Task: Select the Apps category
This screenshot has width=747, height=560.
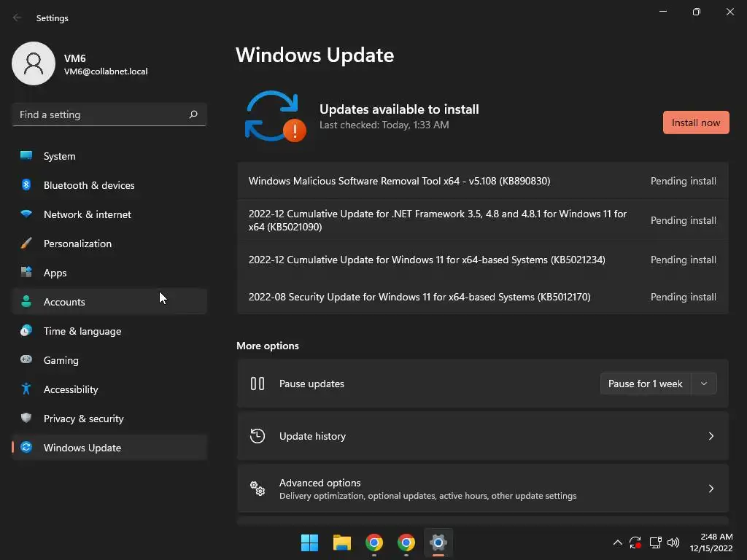Action: coord(109,272)
